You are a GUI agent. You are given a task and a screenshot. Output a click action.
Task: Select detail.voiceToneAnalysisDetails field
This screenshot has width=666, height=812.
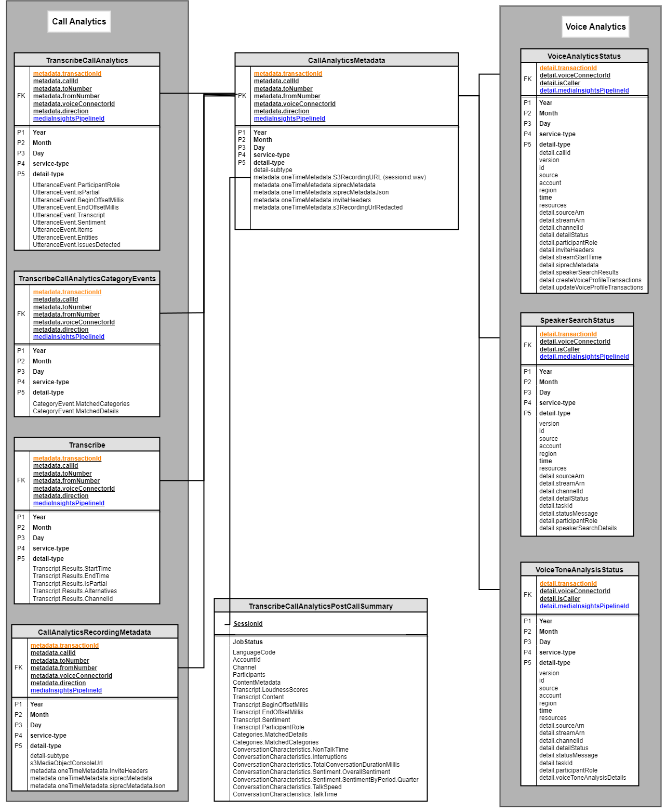[x=582, y=778]
